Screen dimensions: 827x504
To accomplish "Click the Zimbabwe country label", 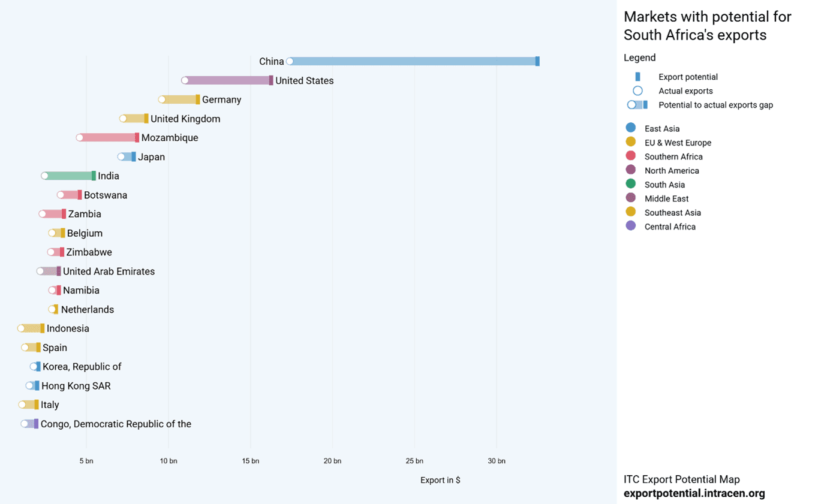I will [x=89, y=252].
